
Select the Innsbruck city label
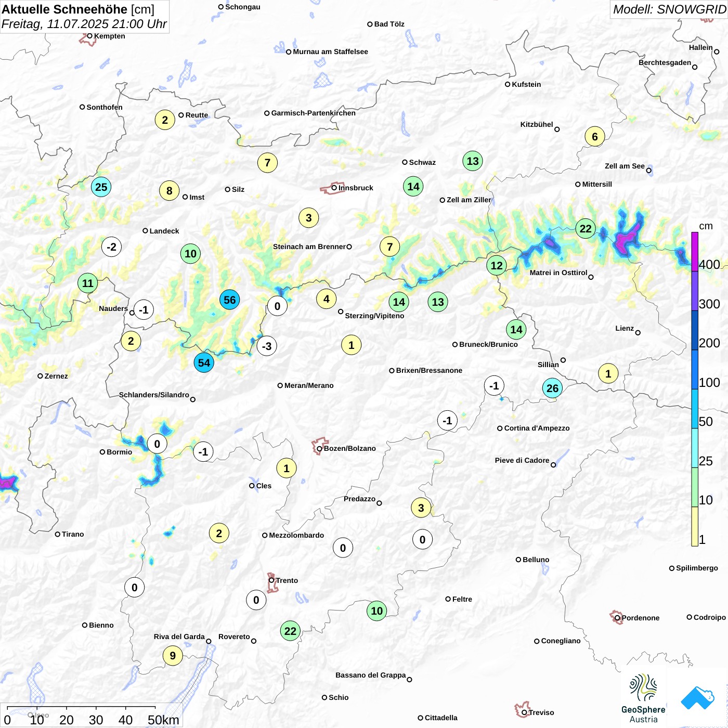pos(356,188)
